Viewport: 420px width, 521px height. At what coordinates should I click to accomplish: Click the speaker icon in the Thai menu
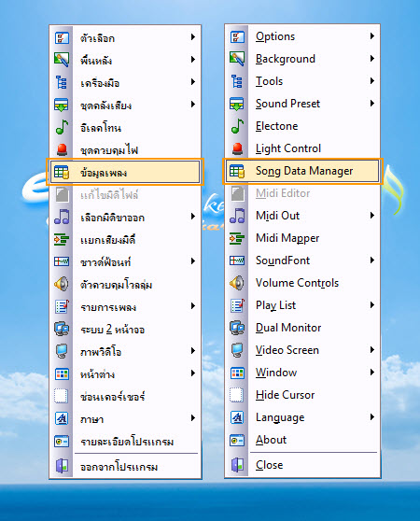click(x=62, y=284)
